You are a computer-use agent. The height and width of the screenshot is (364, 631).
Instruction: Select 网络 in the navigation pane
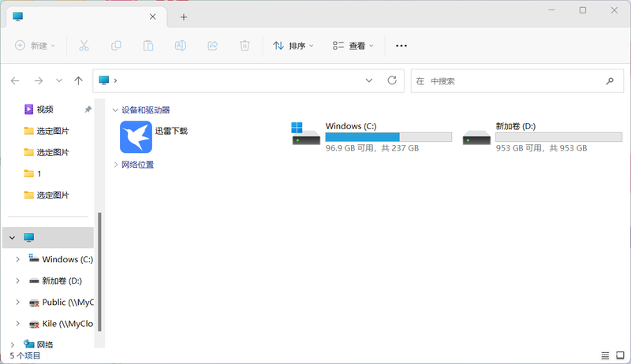pos(45,345)
